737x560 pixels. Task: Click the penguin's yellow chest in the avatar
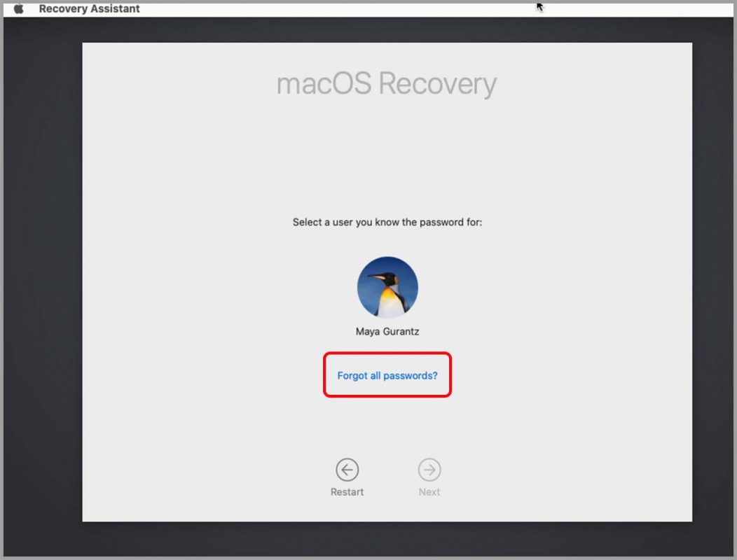point(390,301)
